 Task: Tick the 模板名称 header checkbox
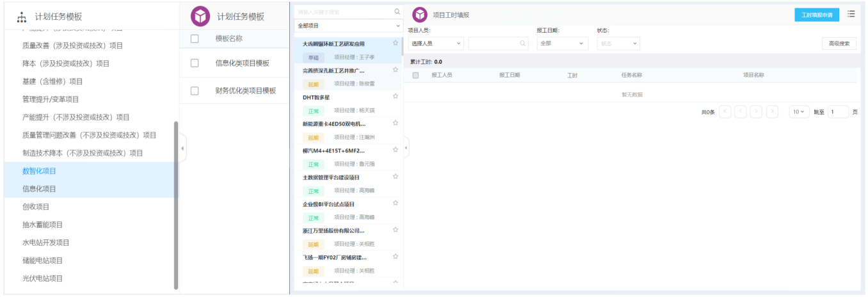[195, 38]
